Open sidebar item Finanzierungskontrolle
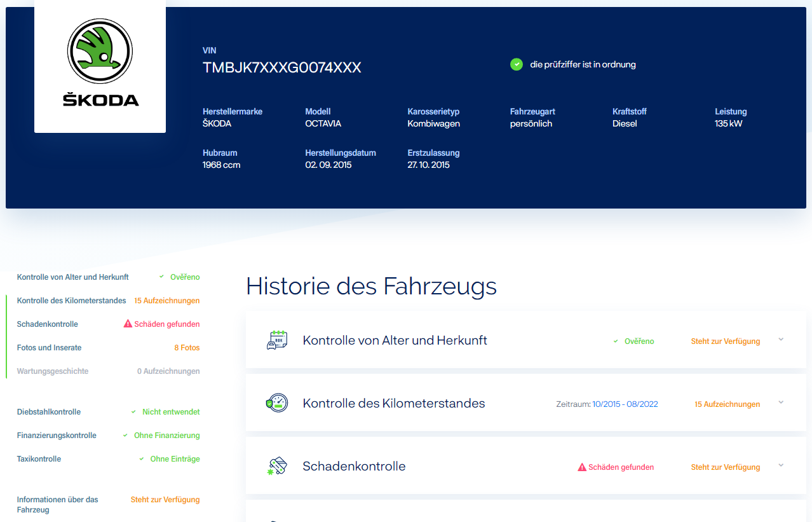The width and height of the screenshot is (812, 522). coord(57,436)
